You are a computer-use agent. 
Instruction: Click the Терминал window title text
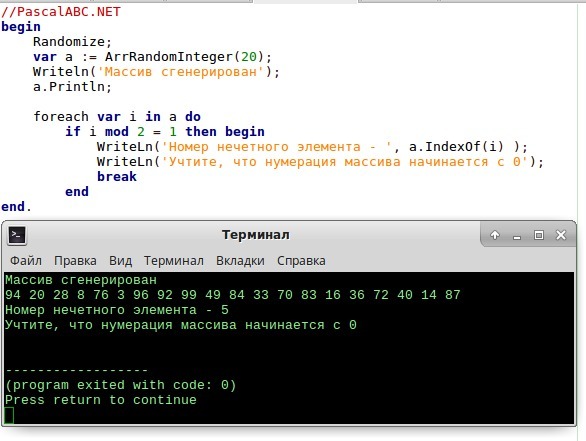coord(256,235)
